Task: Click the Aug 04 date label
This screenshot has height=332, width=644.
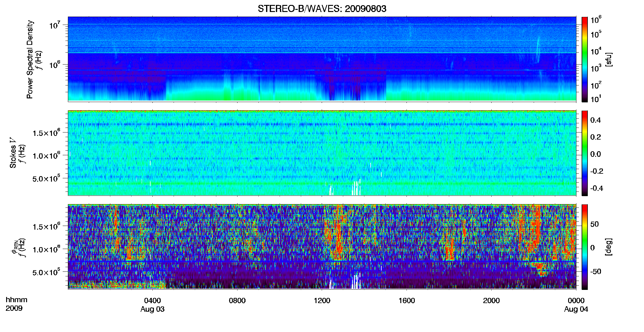Action: click(576, 309)
